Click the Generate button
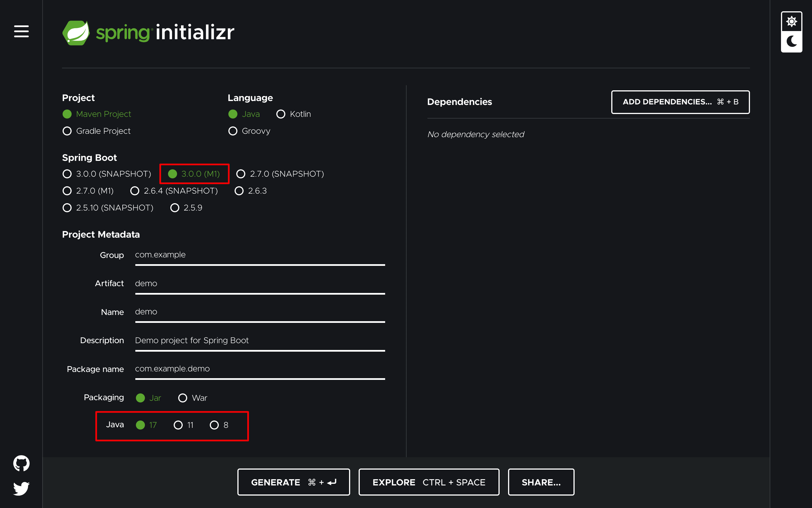 coord(294,482)
